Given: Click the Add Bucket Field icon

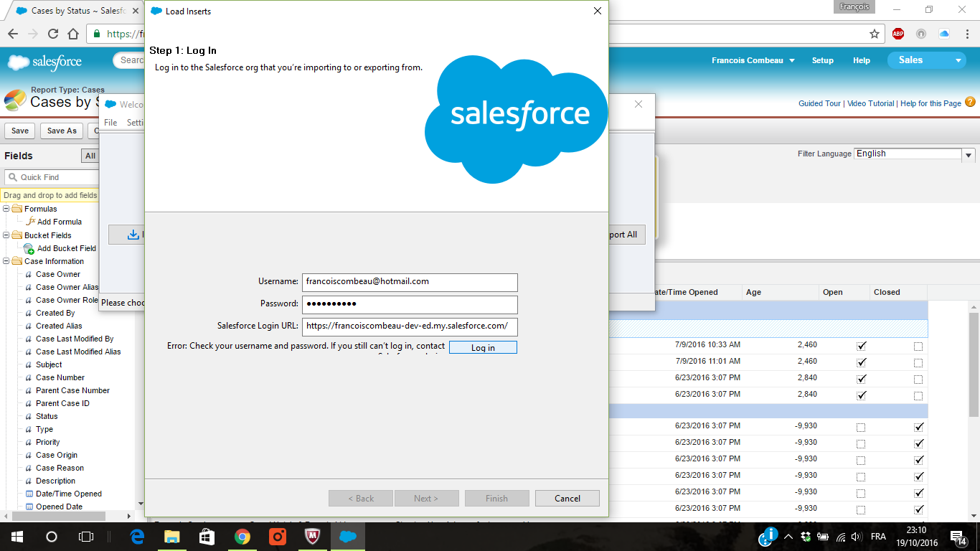Looking at the screenshot, I should coord(29,248).
